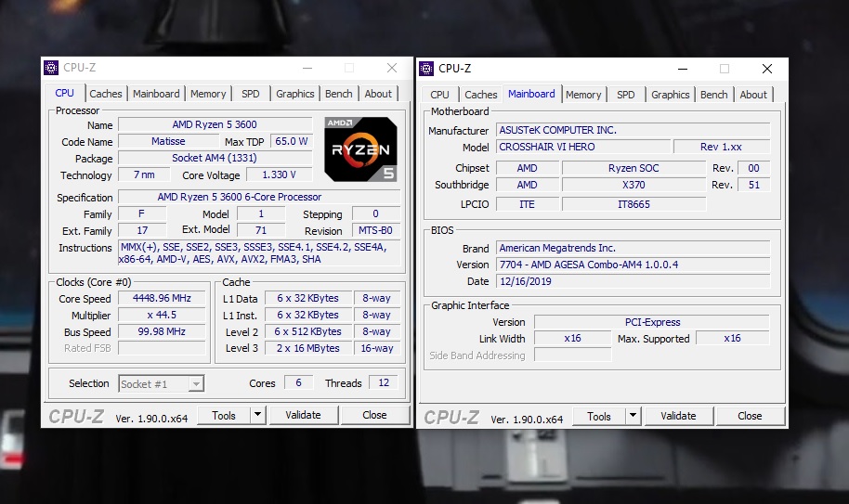
Task: Click the Level 2 cache value 6 x 512 KBytes
Action: pyautogui.click(x=308, y=331)
